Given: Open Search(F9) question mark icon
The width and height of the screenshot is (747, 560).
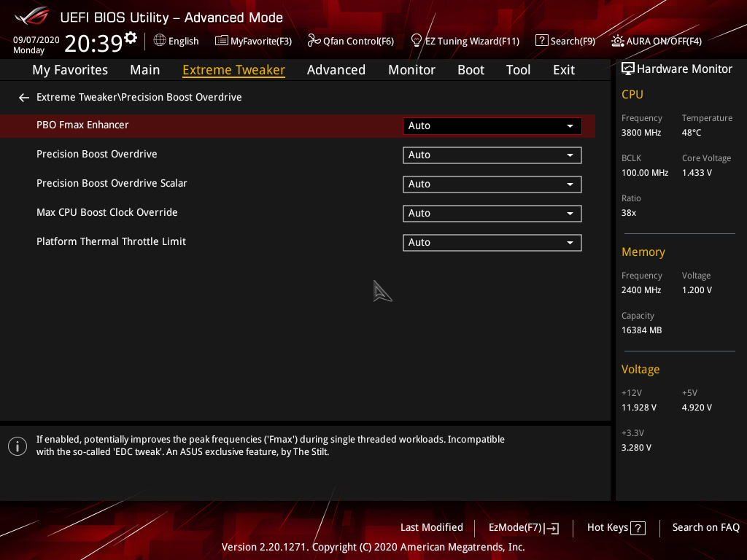Looking at the screenshot, I should 542,41.
